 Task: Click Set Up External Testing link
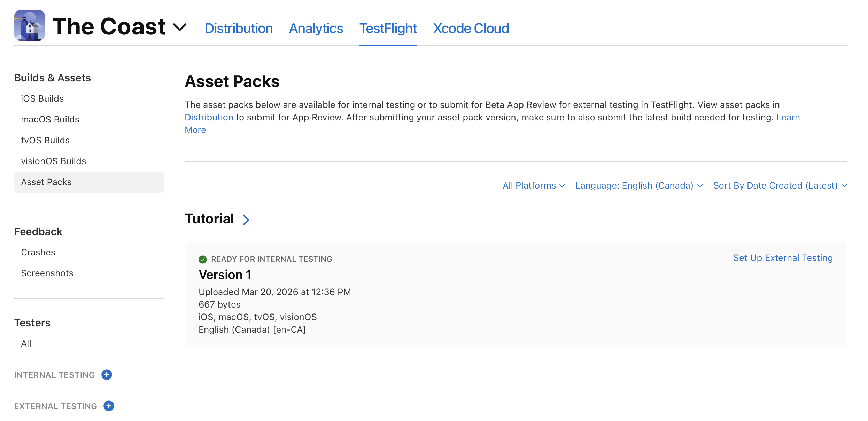pos(783,258)
